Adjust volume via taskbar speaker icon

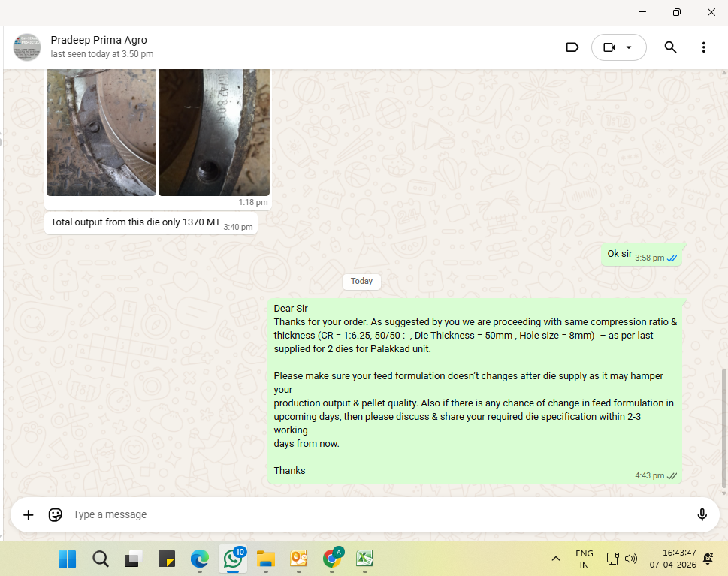(x=631, y=559)
